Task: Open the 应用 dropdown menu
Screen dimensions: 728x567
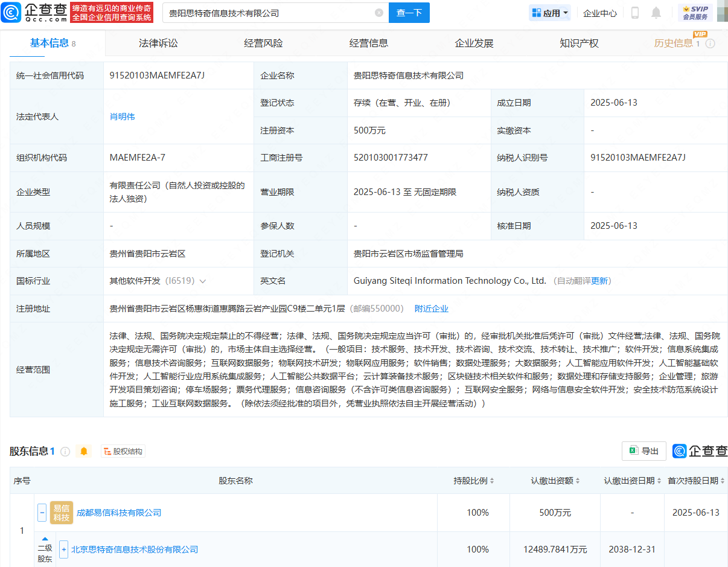Action: [x=550, y=13]
